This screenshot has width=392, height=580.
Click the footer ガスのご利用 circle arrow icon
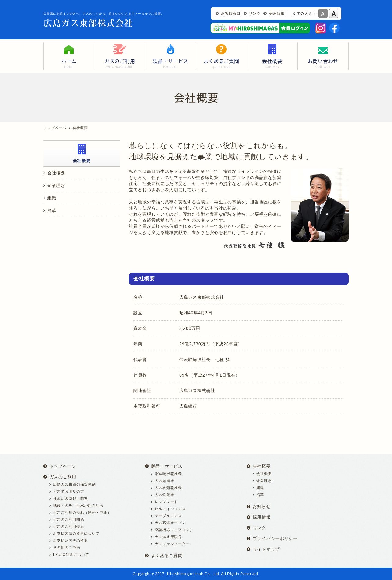click(45, 477)
